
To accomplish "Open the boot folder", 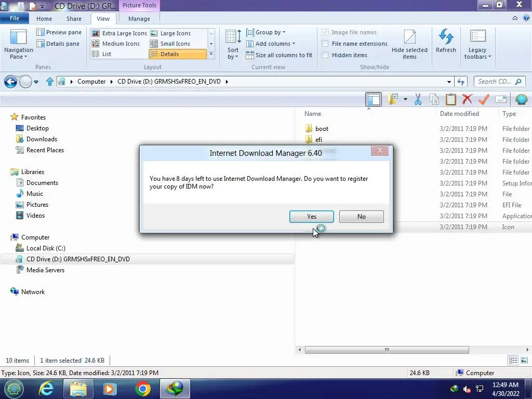I will (322, 129).
